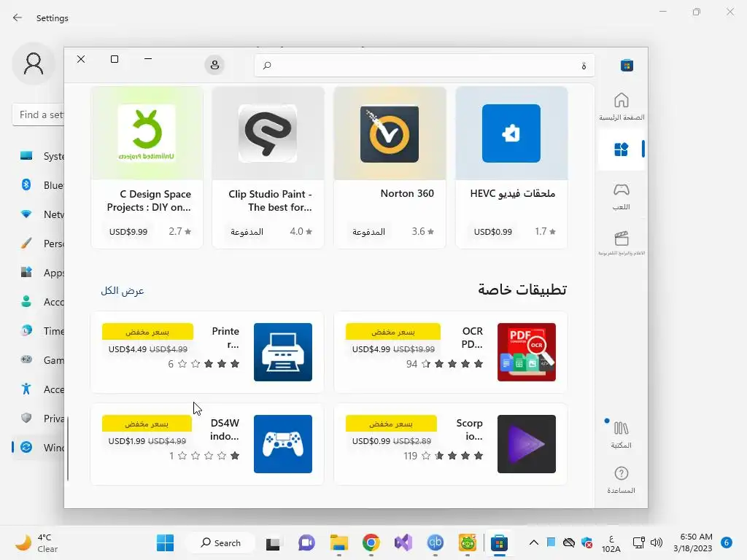
Task: Click the 4.0 rating on Clip Studio Paint
Action: (x=301, y=231)
